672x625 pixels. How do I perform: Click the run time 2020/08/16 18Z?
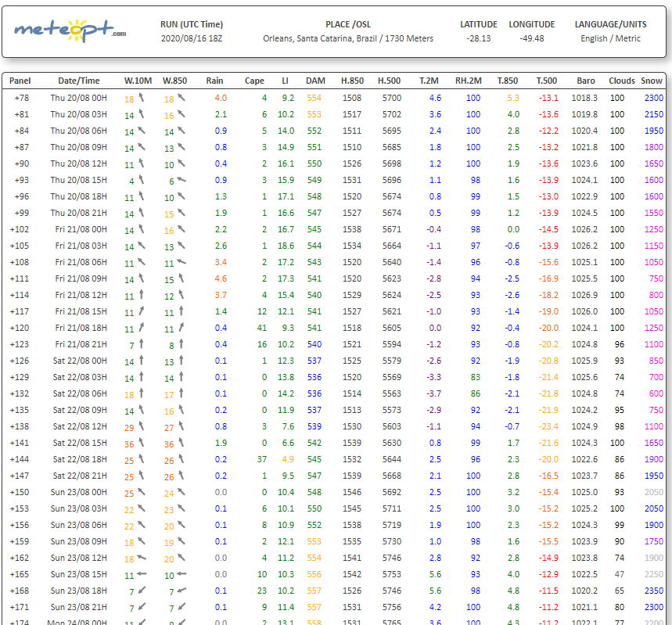point(192,38)
